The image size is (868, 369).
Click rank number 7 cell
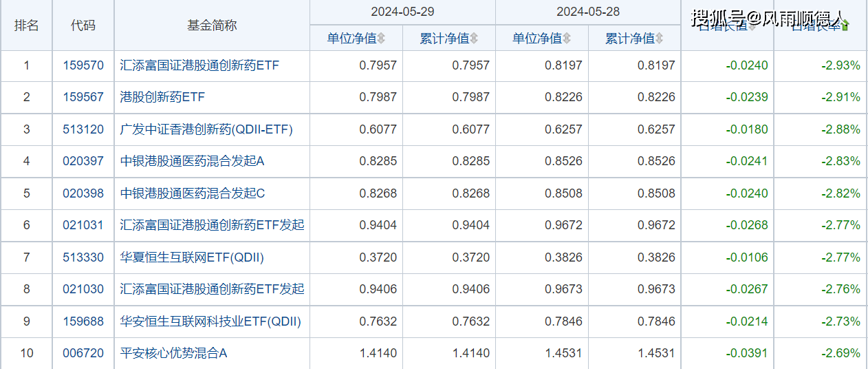(27, 257)
